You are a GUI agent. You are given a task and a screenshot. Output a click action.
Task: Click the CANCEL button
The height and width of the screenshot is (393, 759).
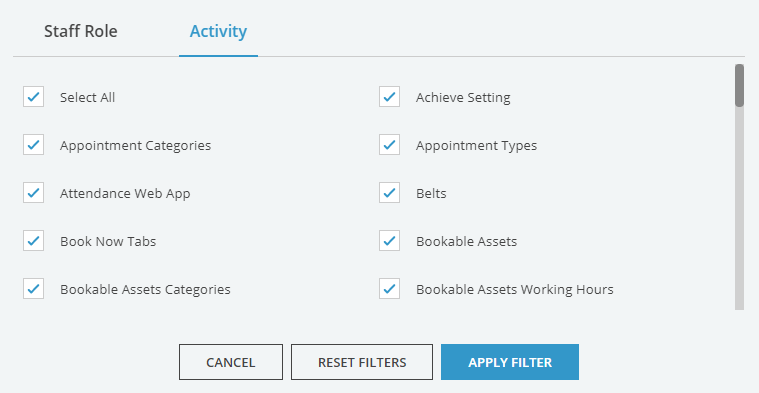click(231, 362)
